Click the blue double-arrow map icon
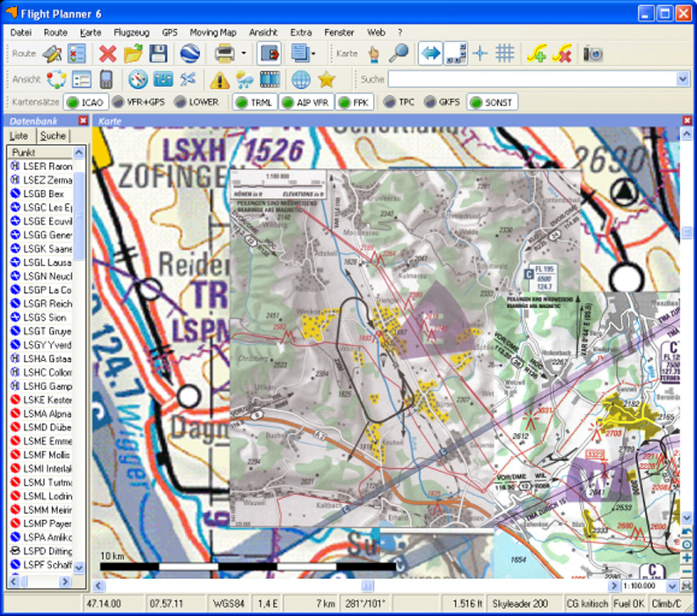697x616 pixels. tap(430, 54)
